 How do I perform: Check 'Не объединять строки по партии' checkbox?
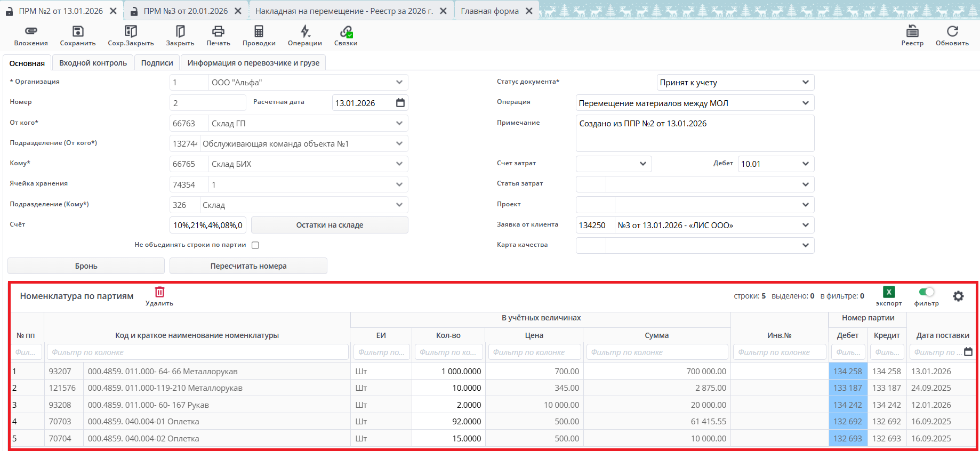255,245
